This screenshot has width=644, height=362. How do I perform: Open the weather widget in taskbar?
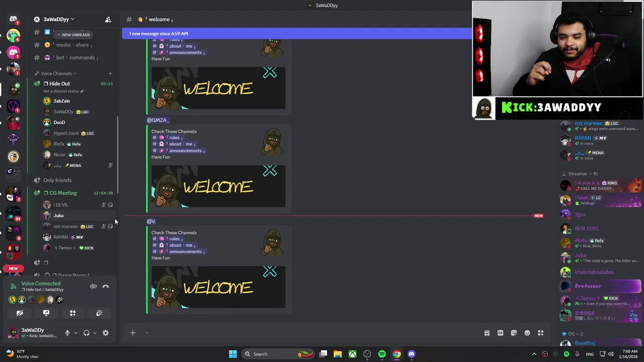click(22, 354)
